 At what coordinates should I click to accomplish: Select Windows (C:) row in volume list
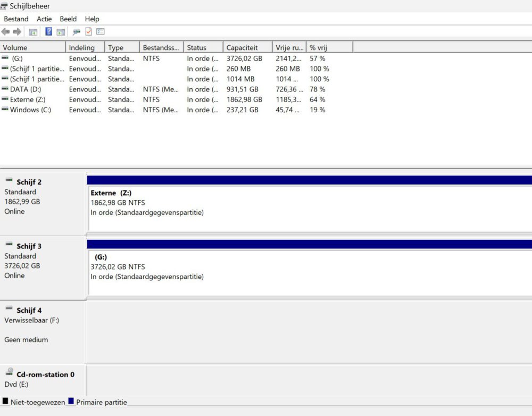(30, 110)
